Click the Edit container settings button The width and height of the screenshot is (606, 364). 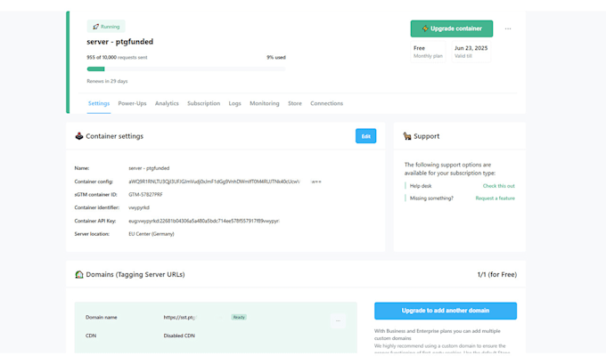(365, 136)
